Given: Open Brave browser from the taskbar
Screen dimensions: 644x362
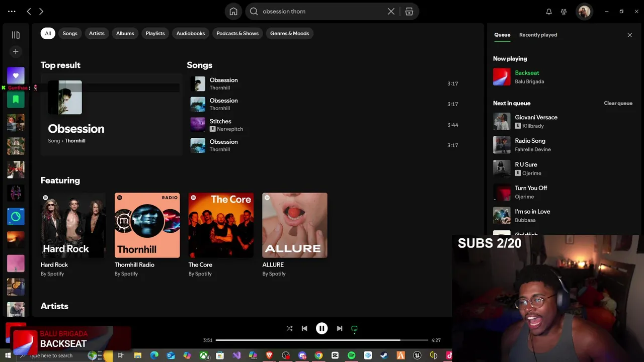Looking at the screenshot, I should (x=269, y=355).
